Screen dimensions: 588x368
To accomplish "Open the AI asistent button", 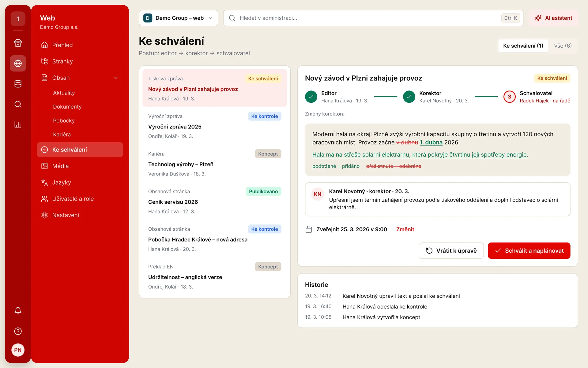I will pos(553,18).
